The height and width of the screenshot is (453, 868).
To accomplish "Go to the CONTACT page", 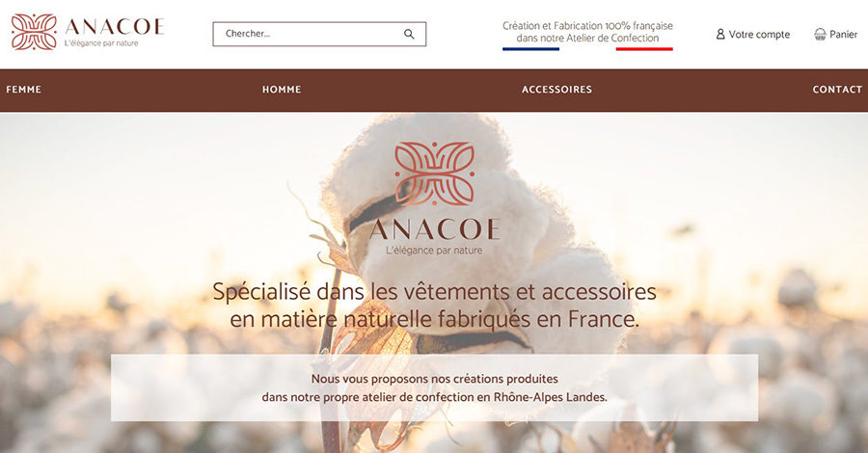I will click(x=837, y=90).
